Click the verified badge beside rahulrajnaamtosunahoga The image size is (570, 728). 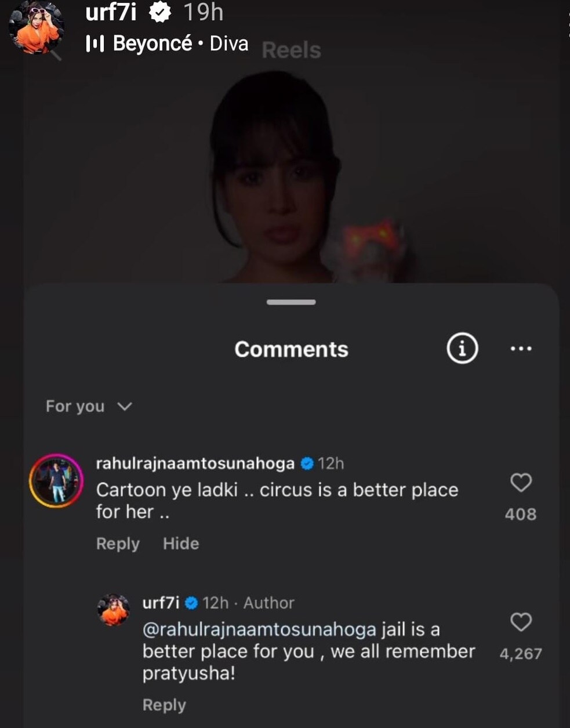tap(307, 463)
